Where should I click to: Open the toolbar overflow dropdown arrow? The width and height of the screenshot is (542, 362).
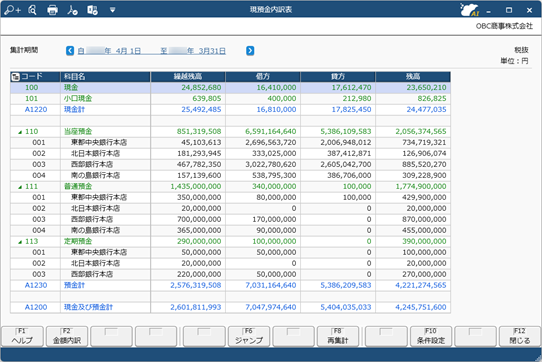pyautogui.click(x=112, y=10)
